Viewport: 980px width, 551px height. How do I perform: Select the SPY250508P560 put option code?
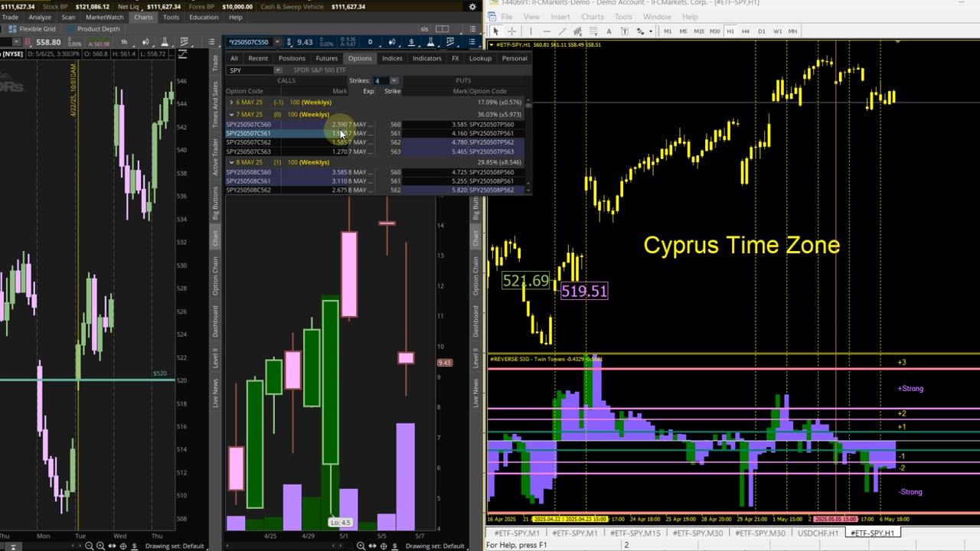click(x=491, y=172)
